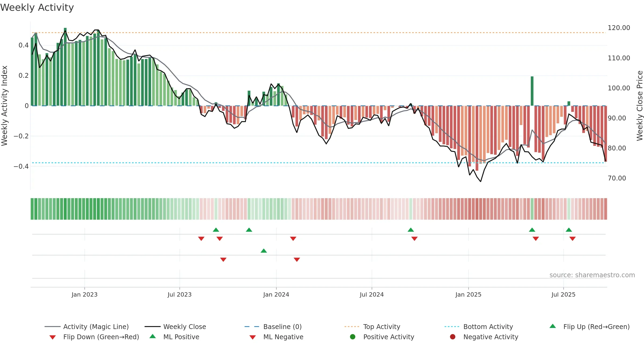Click the Positive Activity green circle legend icon

point(353,337)
